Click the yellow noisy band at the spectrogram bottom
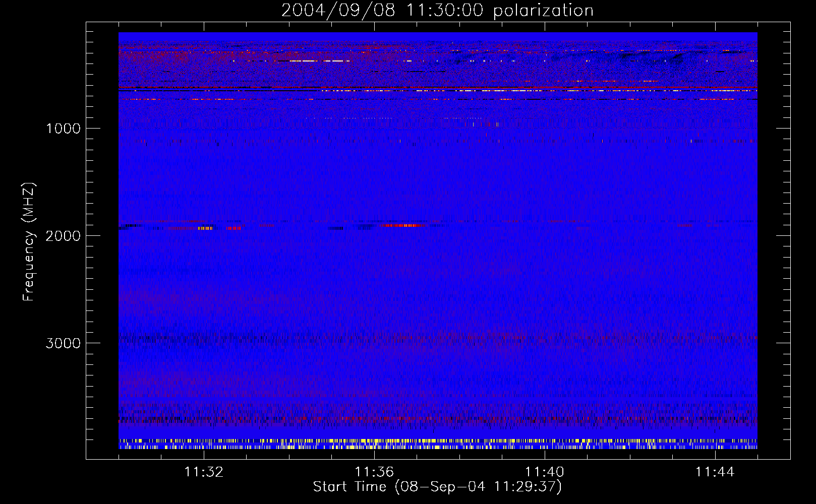 (438, 444)
